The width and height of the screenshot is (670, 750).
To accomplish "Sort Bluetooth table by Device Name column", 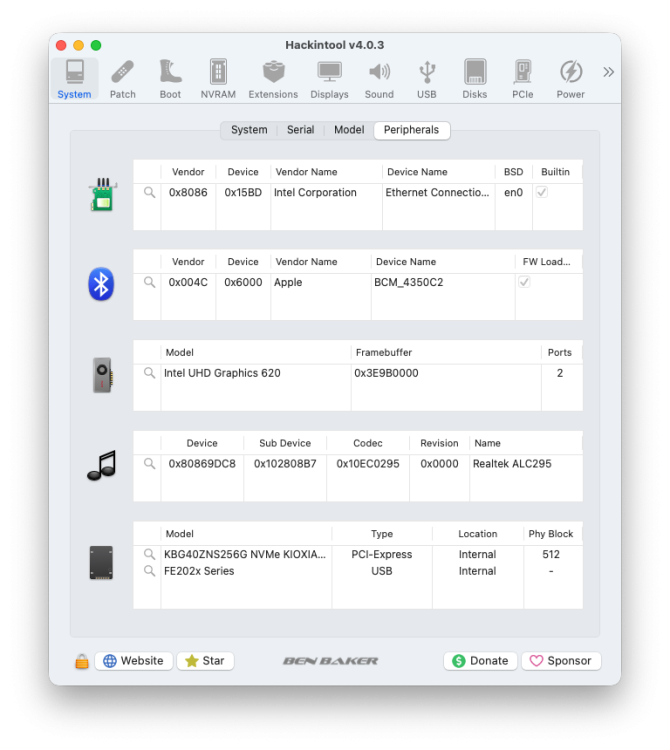I will (x=443, y=262).
